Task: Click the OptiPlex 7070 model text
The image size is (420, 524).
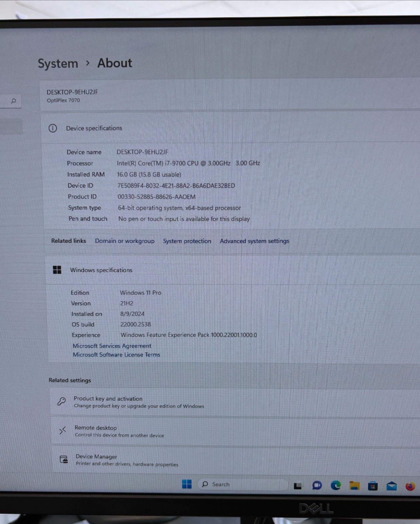Action: click(x=63, y=100)
